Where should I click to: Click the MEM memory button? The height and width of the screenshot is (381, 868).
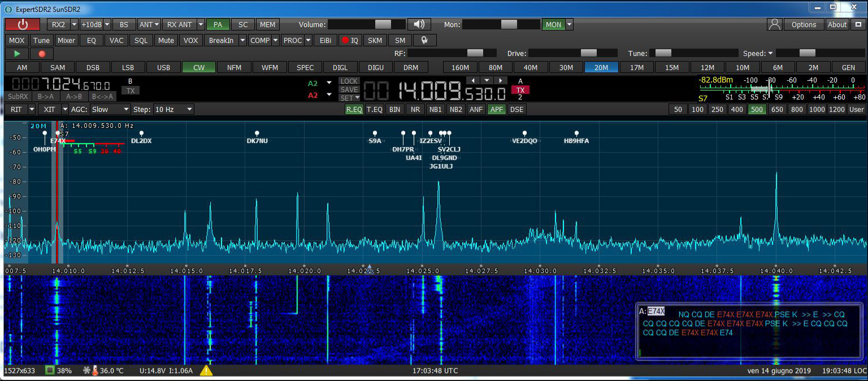point(267,24)
